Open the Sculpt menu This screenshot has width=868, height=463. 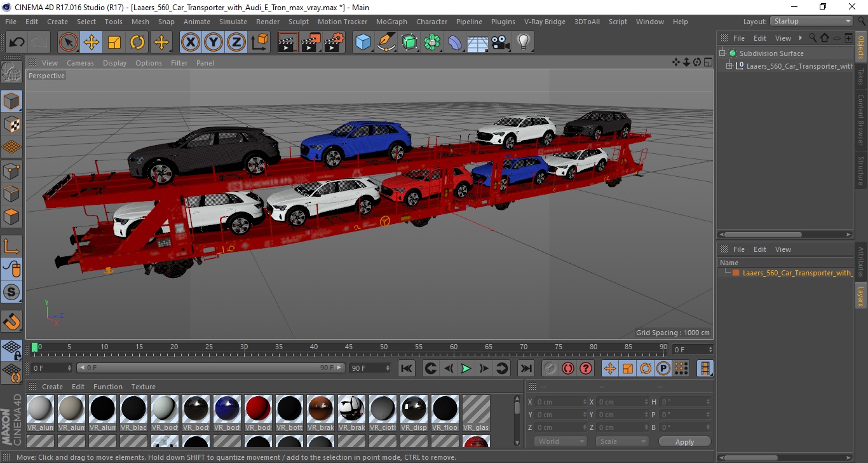(298, 22)
